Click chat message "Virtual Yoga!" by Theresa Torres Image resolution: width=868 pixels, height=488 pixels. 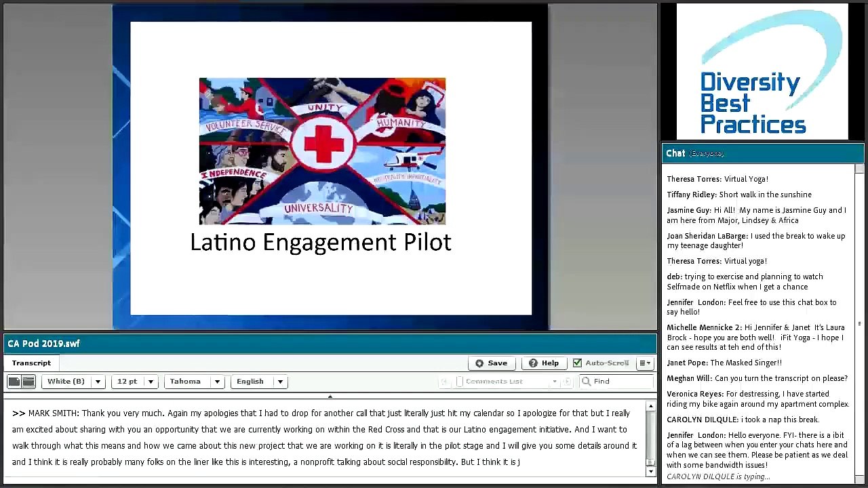point(717,179)
